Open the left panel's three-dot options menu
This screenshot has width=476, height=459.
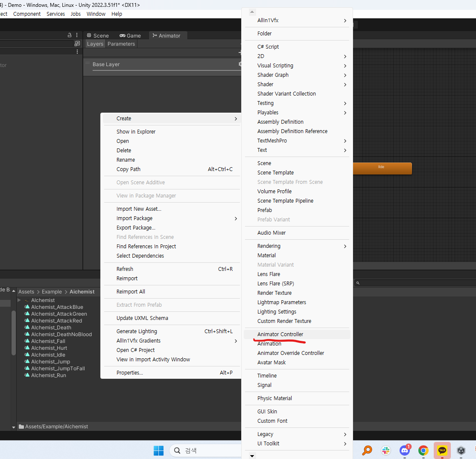click(x=77, y=35)
